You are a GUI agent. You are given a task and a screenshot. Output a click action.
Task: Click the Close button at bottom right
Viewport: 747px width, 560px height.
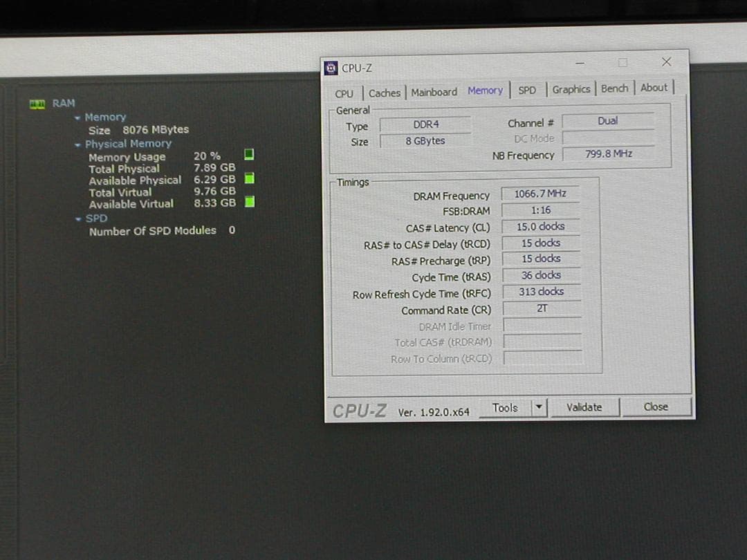(x=656, y=407)
